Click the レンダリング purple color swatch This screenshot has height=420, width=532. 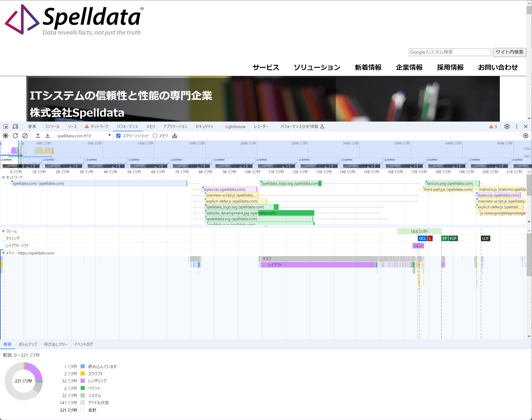(83, 381)
